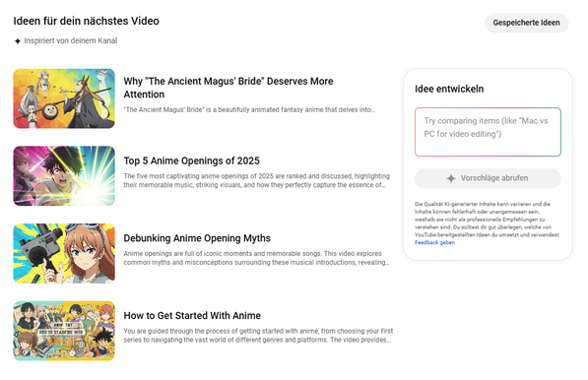588x380 pixels.
Task: Click the disclaimer text starting Die Qualität KI-generierter Inhalte
Action: coord(488,220)
